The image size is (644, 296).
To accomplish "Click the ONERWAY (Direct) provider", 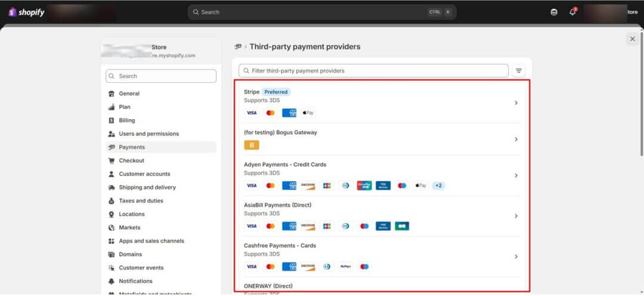I will 268,286.
